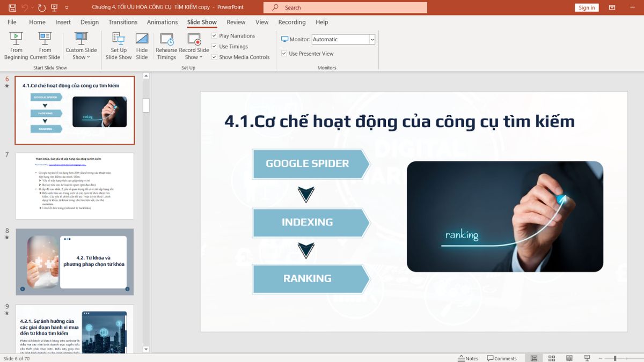The width and height of the screenshot is (644, 362).
Task: Start slideshow From Current Slide
Action: point(45,45)
